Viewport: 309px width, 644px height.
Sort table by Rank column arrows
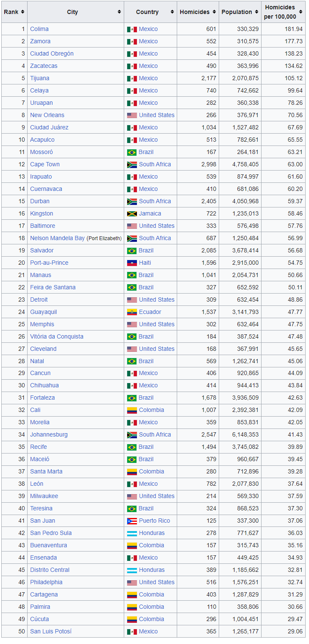[x=22, y=12]
